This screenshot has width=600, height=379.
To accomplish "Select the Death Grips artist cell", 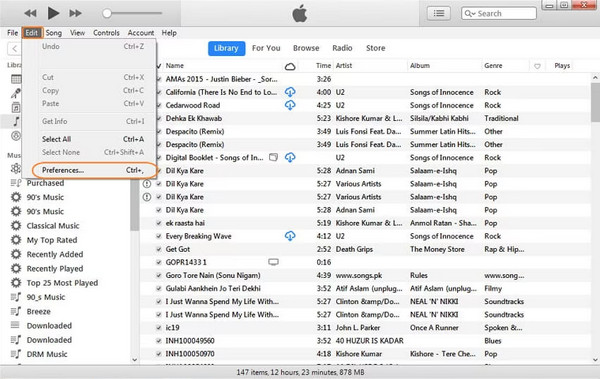I will (x=354, y=249).
